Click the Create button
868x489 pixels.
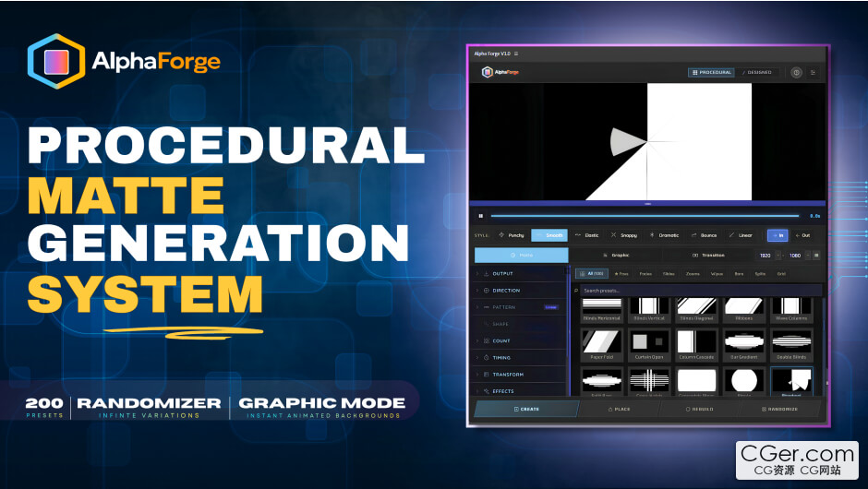526,410
